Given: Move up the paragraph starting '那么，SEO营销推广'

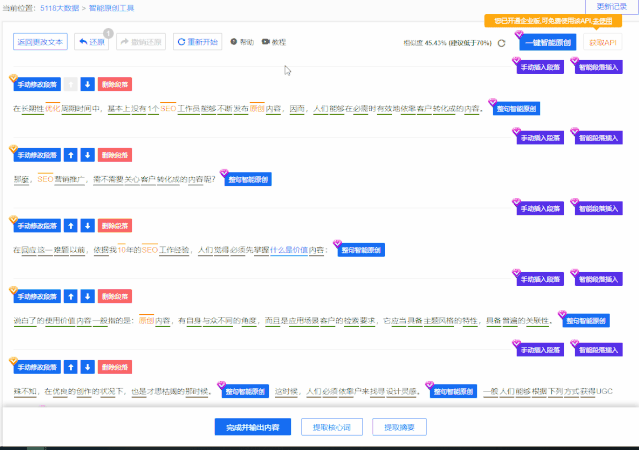Looking at the screenshot, I should [x=71, y=155].
